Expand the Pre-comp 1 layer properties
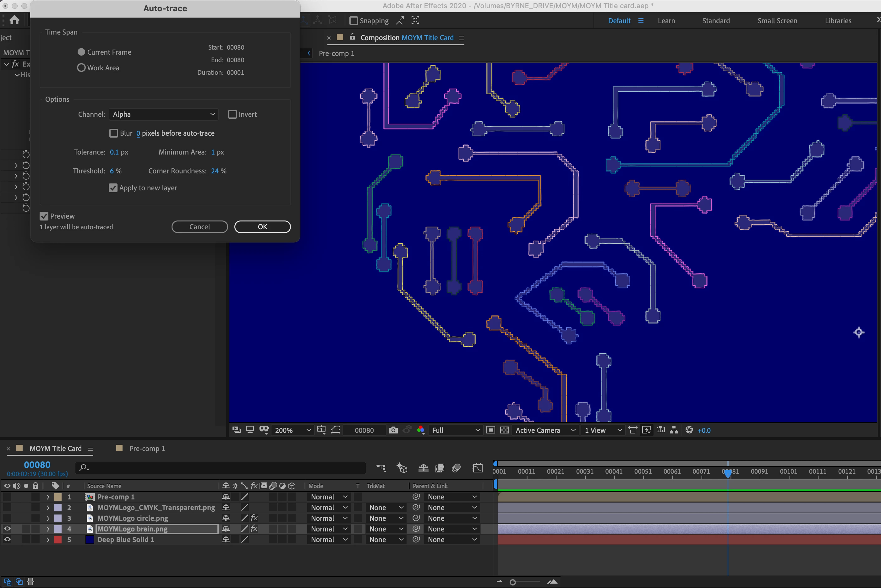Viewport: 881px width, 588px height. 48,497
